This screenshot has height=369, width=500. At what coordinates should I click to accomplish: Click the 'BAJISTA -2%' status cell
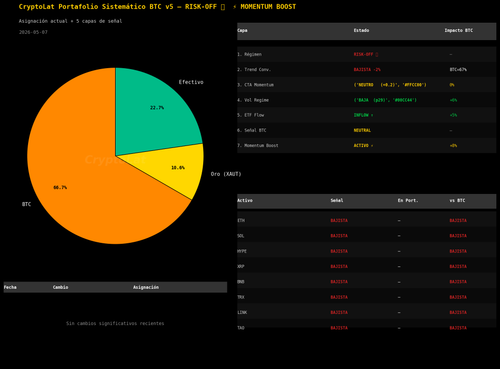pyautogui.click(x=367, y=70)
